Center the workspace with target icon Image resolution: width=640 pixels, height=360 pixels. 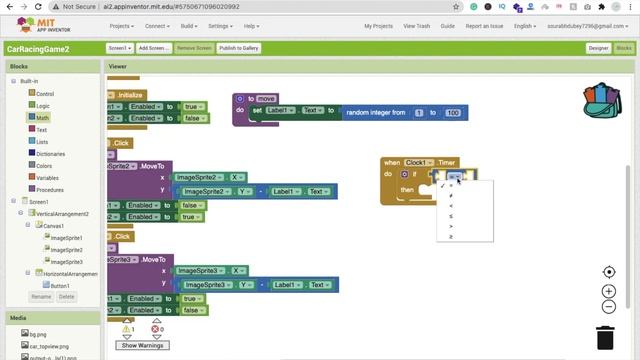pos(609,272)
